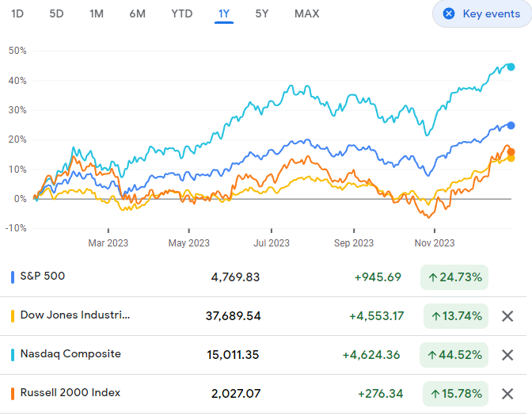Image resolution: width=532 pixels, height=416 pixels.
Task: Click the +945.69 change value
Action: coord(378,277)
